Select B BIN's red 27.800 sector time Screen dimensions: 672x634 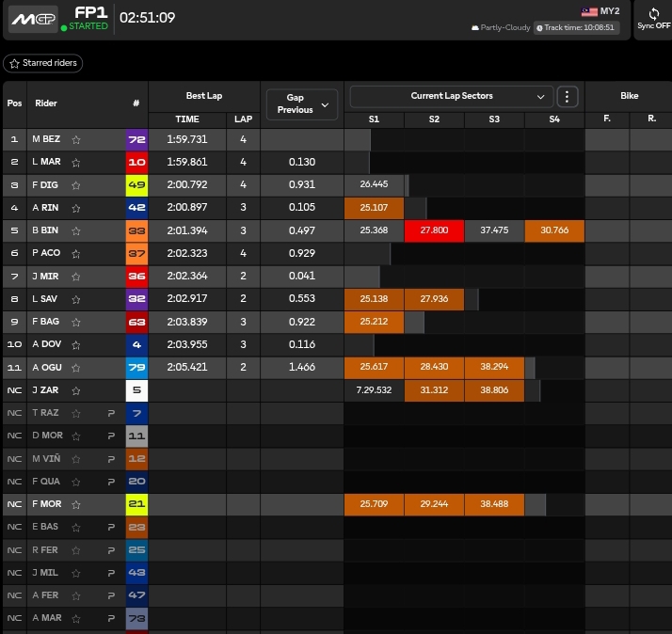click(434, 230)
